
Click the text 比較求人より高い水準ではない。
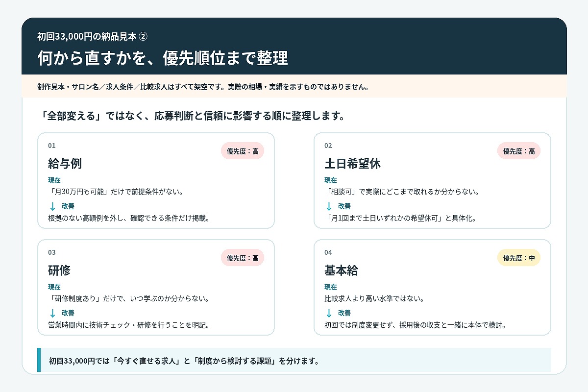pos(374,298)
